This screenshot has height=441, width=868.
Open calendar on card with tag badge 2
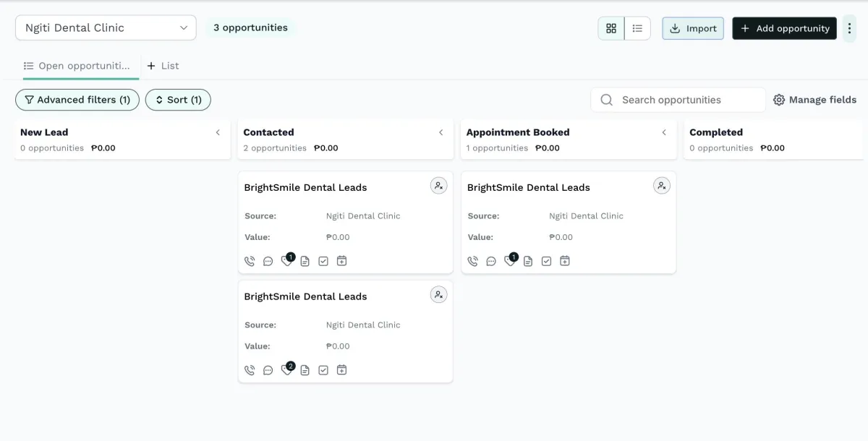point(342,370)
